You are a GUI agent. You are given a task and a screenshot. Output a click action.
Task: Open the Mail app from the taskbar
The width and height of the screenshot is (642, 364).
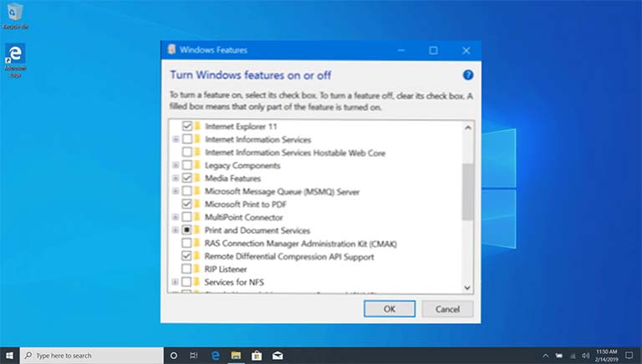tap(278, 356)
